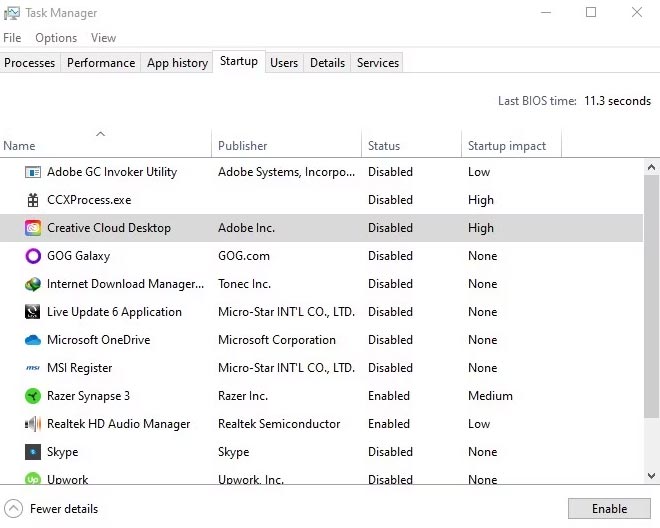The image size is (660, 528).
Task: Click the GOG Galaxy purple ring icon
Action: [x=33, y=256]
